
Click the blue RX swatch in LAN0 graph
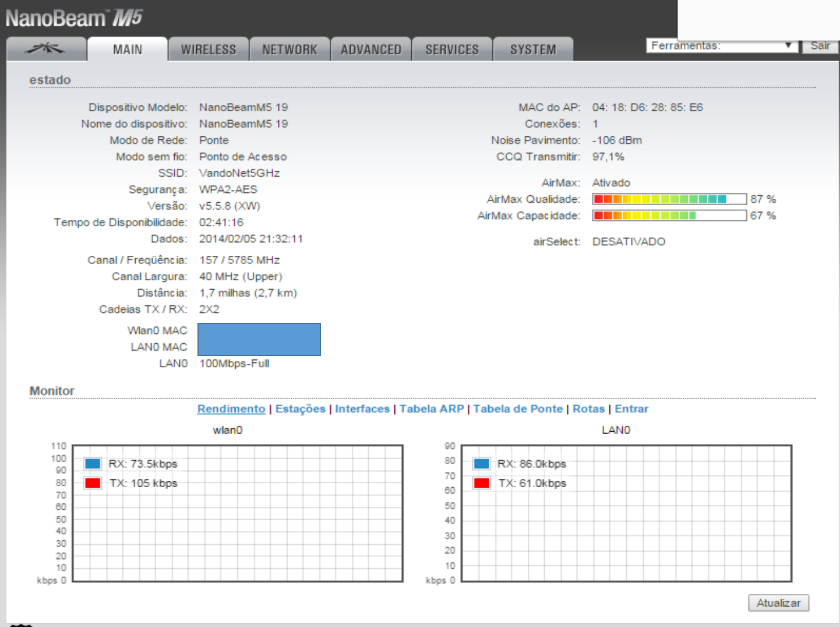coord(482,464)
